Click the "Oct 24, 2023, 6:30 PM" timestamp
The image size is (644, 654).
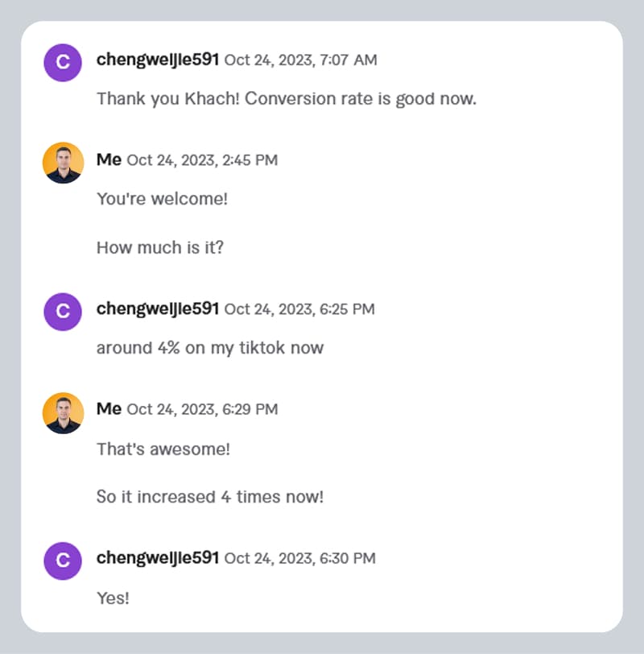tap(299, 559)
